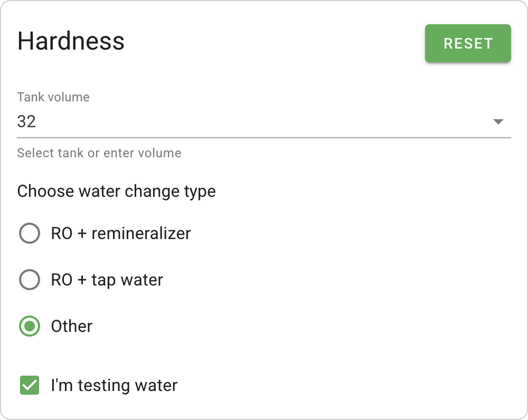Screen dimensions: 528x420
Task: Click the underline of the Tank volume combo box
Action: 264,137
